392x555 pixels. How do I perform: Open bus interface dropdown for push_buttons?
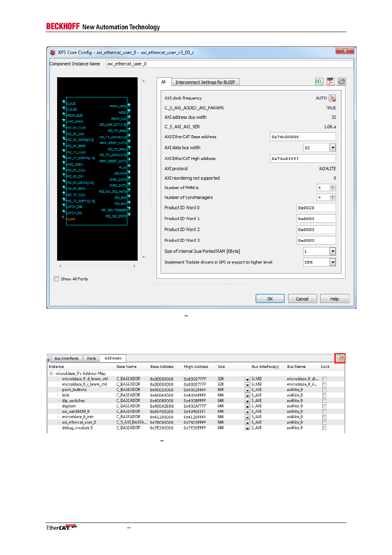tap(247, 390)
